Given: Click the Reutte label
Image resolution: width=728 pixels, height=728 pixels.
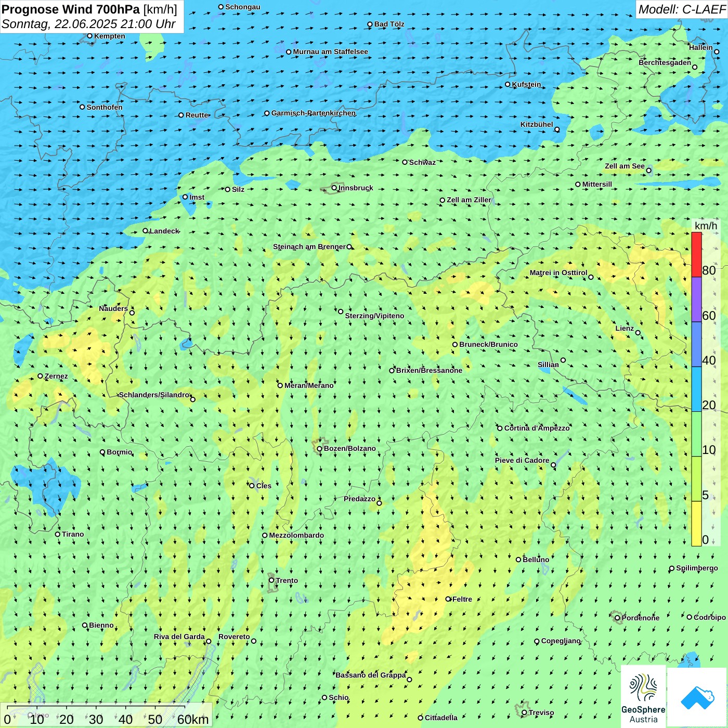Looking at the screenshot, I should (197, 115).
